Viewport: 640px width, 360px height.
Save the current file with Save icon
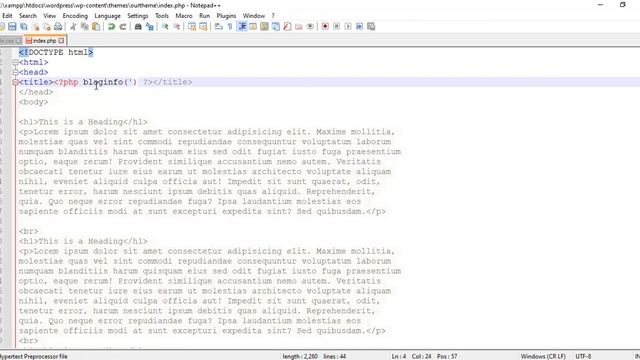pyautogui.click(x=12, y=27)
